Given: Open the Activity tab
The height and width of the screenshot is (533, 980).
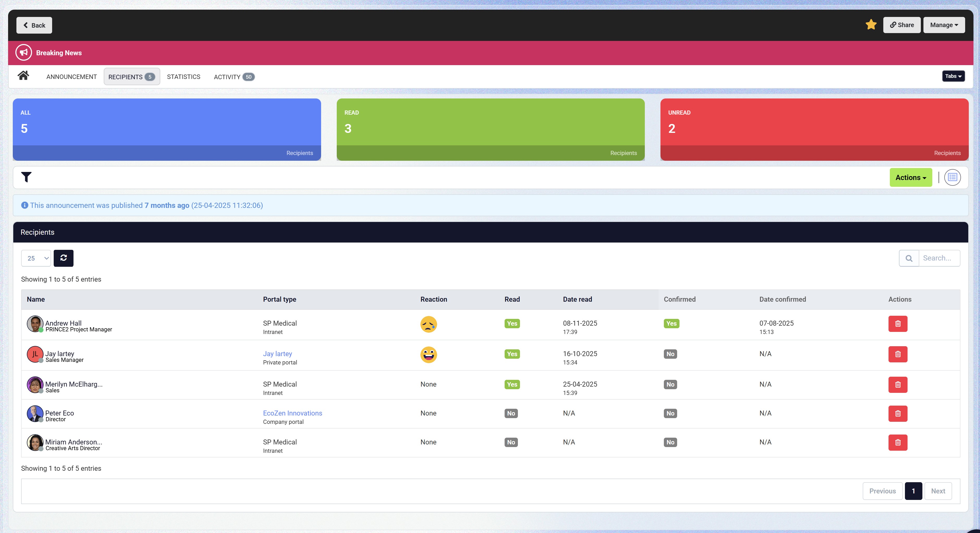Looking at the screenshot, I should [234, 77].
